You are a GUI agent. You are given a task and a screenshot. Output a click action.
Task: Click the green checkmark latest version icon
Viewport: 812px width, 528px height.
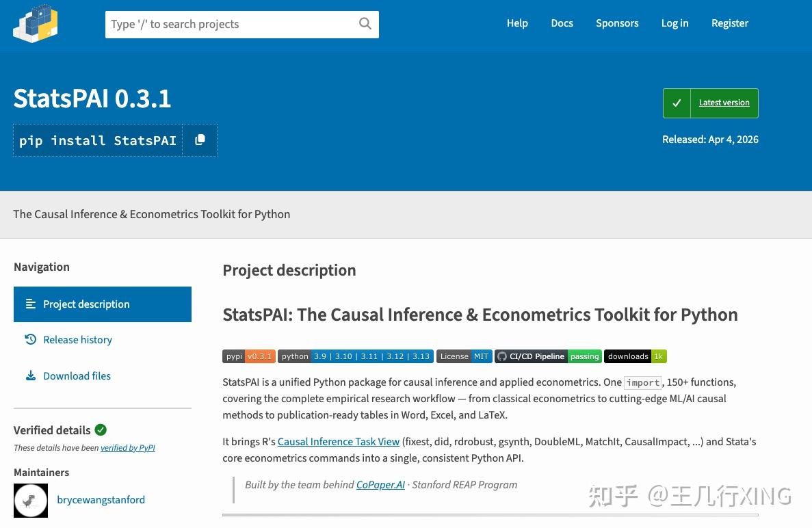pos(677,103)
